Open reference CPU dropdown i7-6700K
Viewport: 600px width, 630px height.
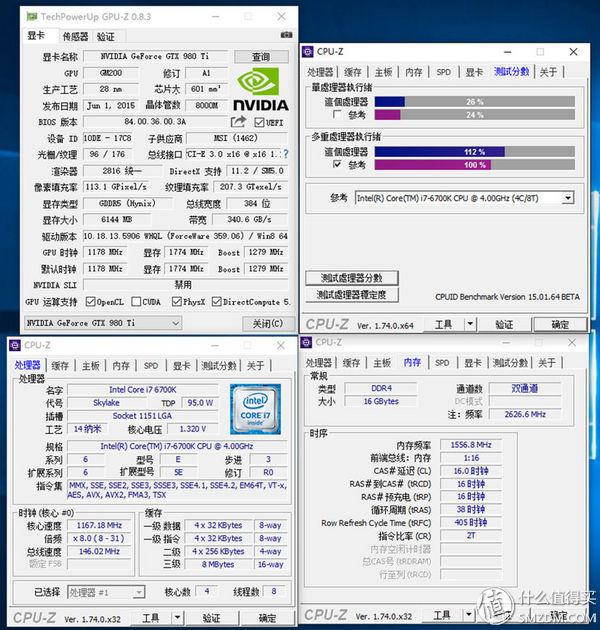click(465, 198)
